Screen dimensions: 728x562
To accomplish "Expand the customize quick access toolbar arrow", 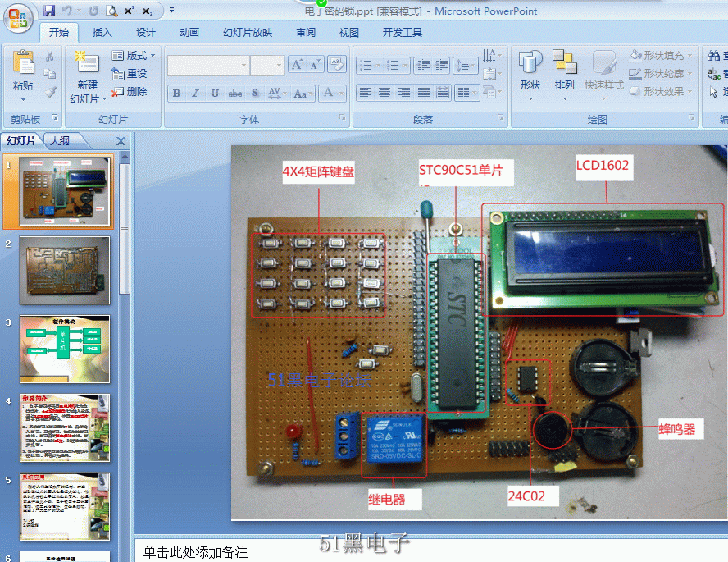I will (172, 10).
